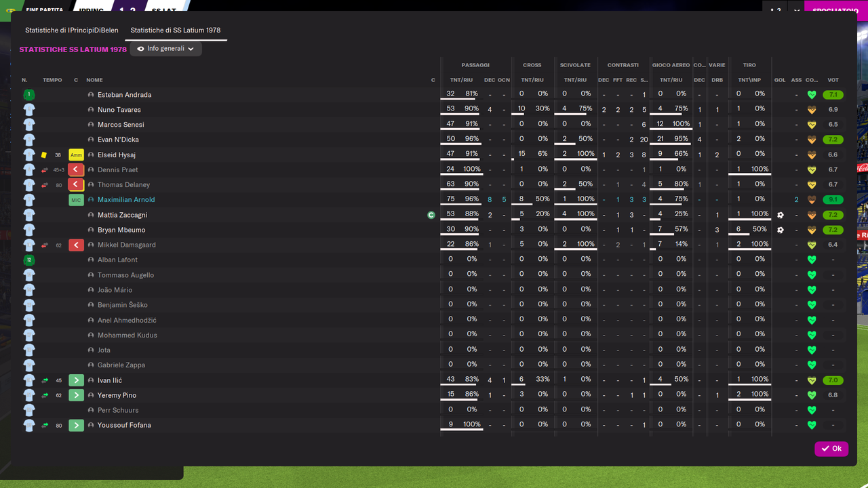Screen dimensions: 868x488
Task: Click the red substituted-off arrow for Thomas Delaney
Action: pyautogui.click(x=76, y=185)
